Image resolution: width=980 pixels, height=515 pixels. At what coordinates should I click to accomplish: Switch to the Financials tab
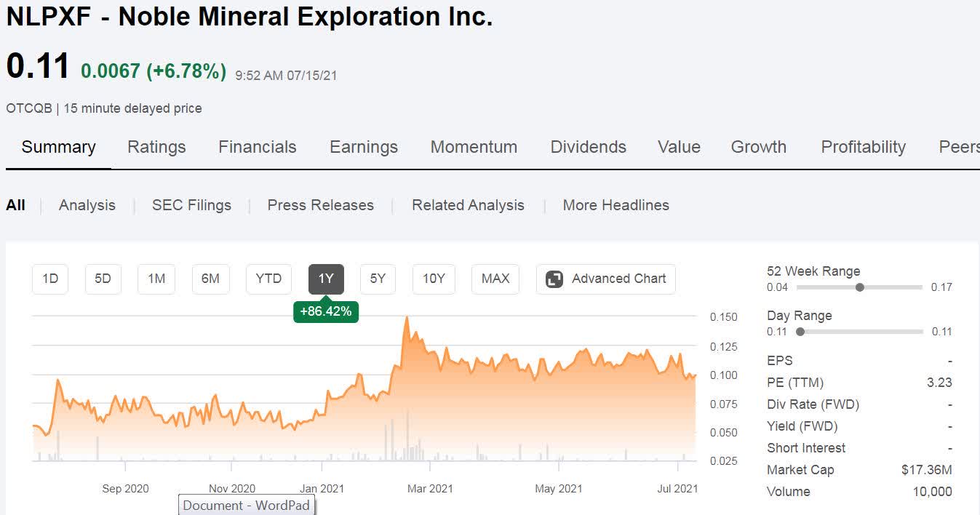pos(258,147)
